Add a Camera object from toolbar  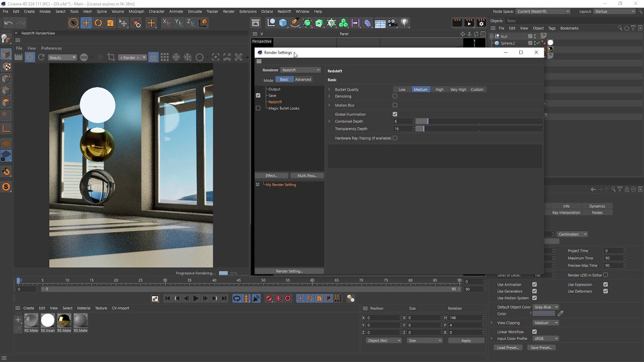click(392, 23)
